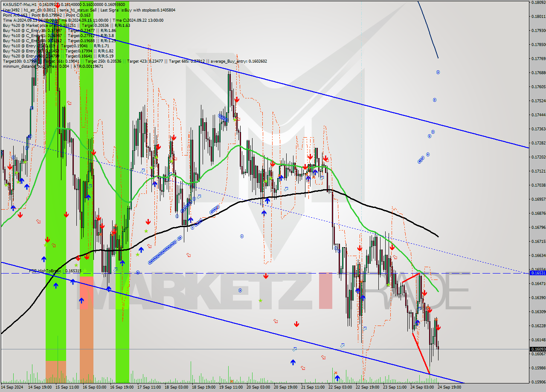Click the 0.17524 price axis label
The image size is (546, 392).
tap(538, 101)
